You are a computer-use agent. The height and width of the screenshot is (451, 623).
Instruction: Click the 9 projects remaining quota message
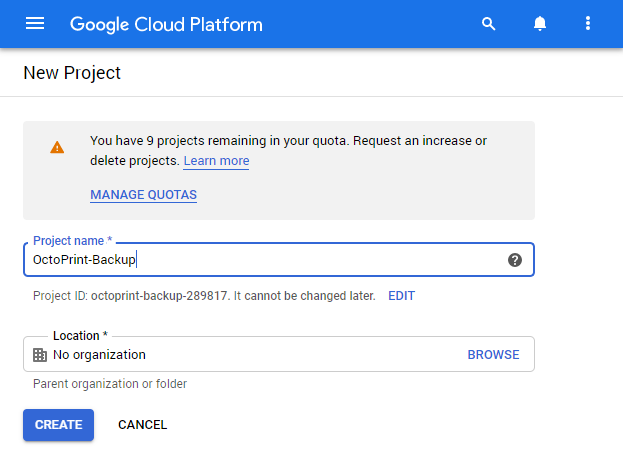point(288,141)
